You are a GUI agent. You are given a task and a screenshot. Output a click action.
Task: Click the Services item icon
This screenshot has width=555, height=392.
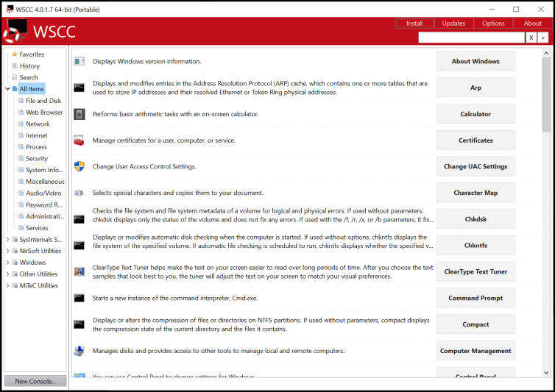[21, 228]
